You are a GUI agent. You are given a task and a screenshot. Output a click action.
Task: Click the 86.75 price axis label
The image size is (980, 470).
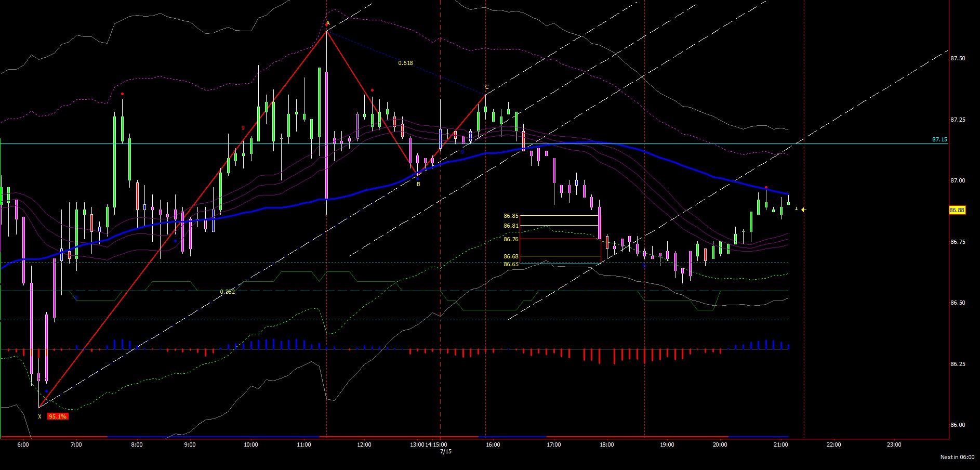pos(958,242)
